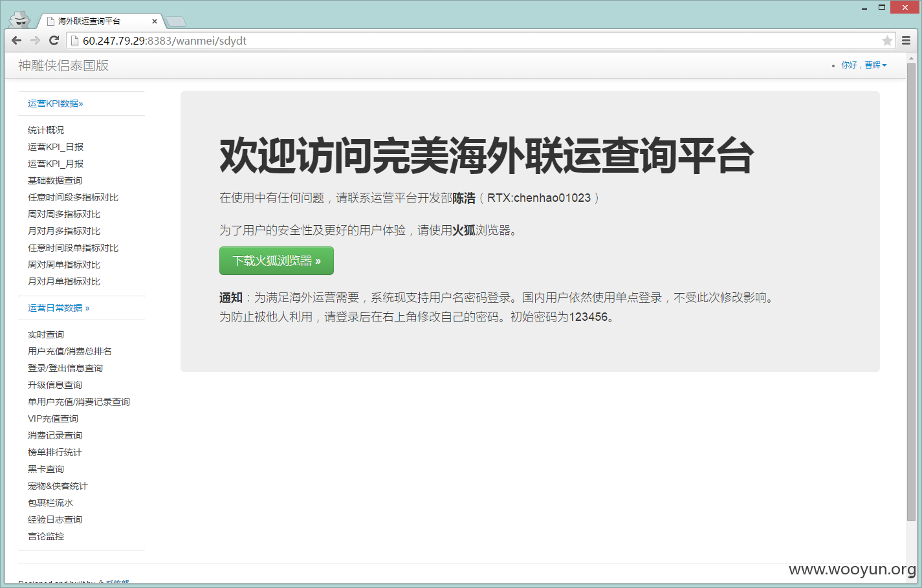Open VIP充值查询
This screenshot has width=922, height=588.
tap(53, 419)
